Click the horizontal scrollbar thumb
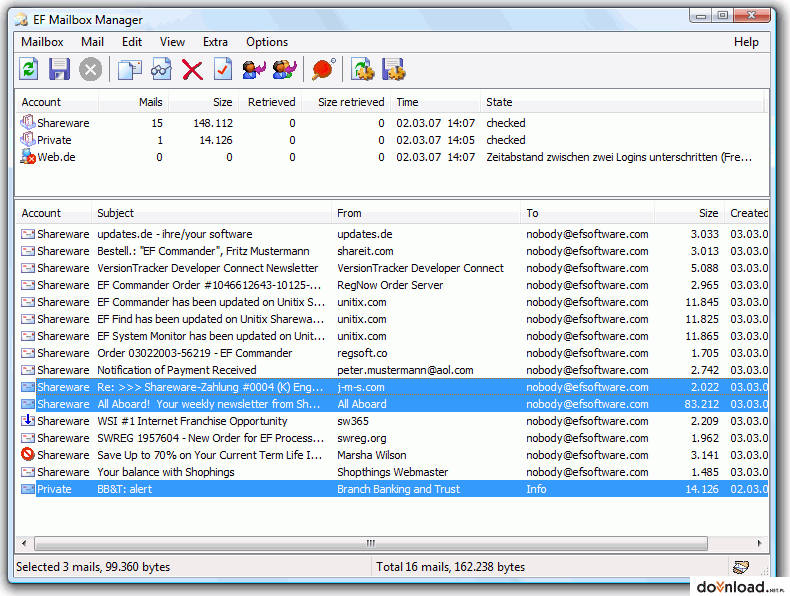This screenshot has width=790, height=596. pos(371,543)
